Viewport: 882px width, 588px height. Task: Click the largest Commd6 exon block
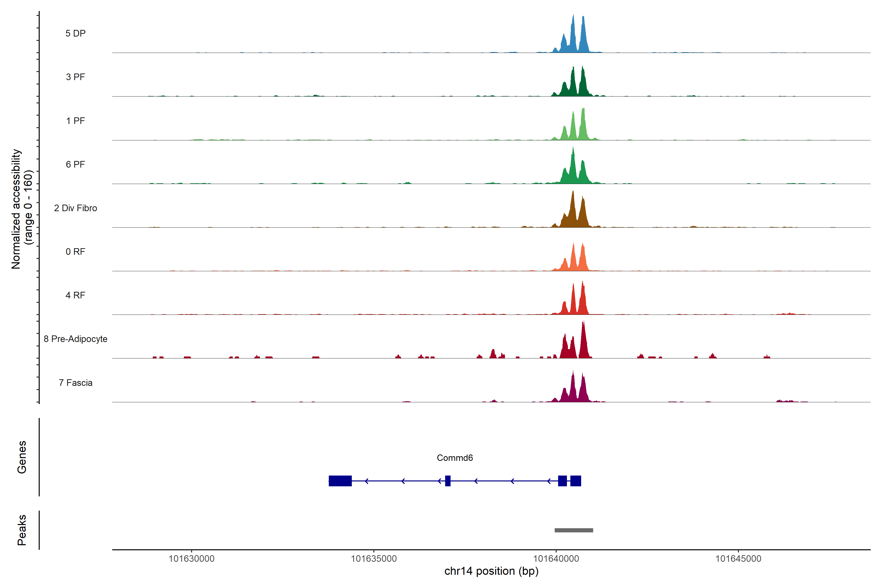coord(340,481)
